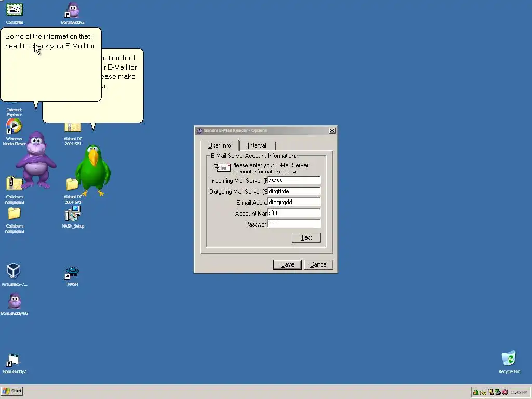Switch to the Interval tab
The image size is (532, 399).
coord(257,145)
